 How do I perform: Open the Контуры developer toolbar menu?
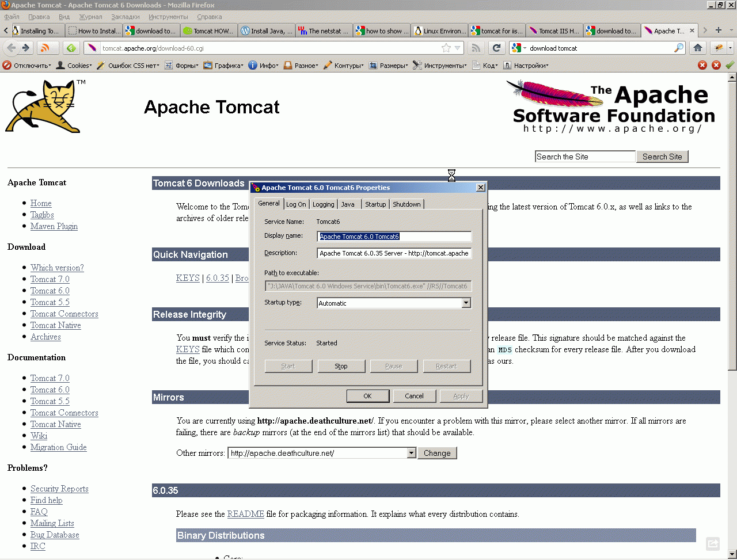[x=344, y=65]
